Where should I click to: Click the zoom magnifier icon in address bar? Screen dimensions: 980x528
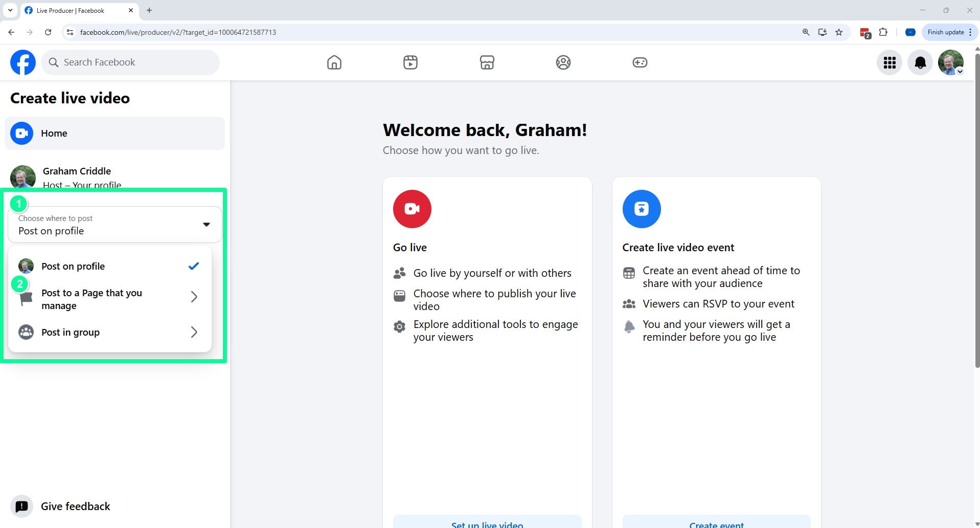806,32
